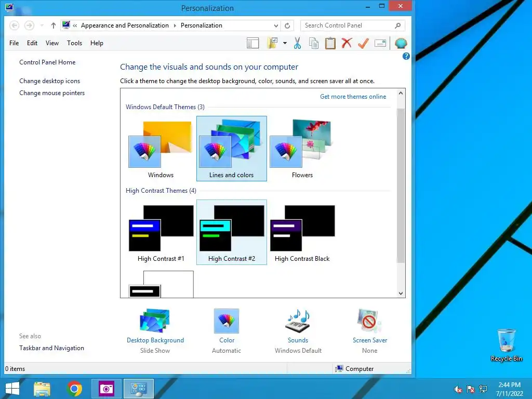This screenshot has height=399, width=532.
Task: Click the Properties card toolbar icon
Action: (380, 43)
